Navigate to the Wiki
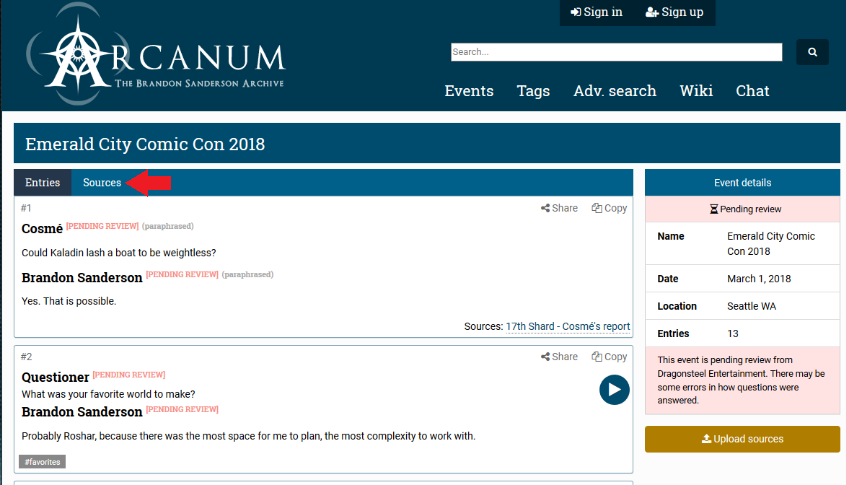The width and height of the screenshot is (846, 485). [696, 91]
